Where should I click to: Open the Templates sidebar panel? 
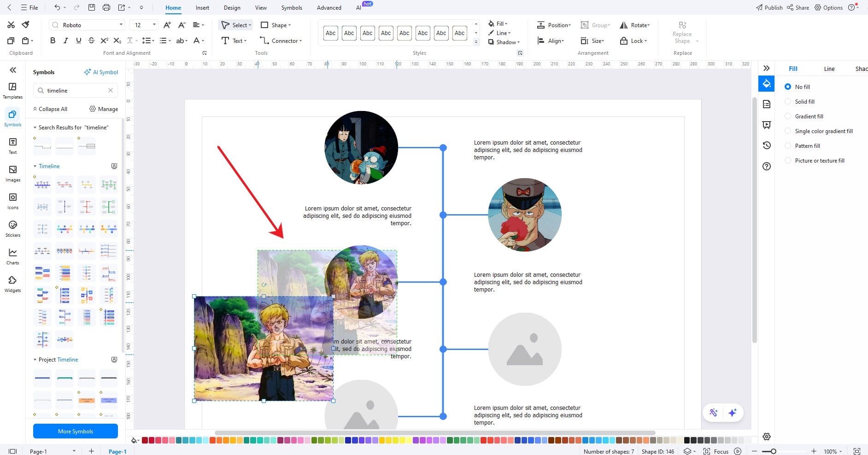(12, 91)
